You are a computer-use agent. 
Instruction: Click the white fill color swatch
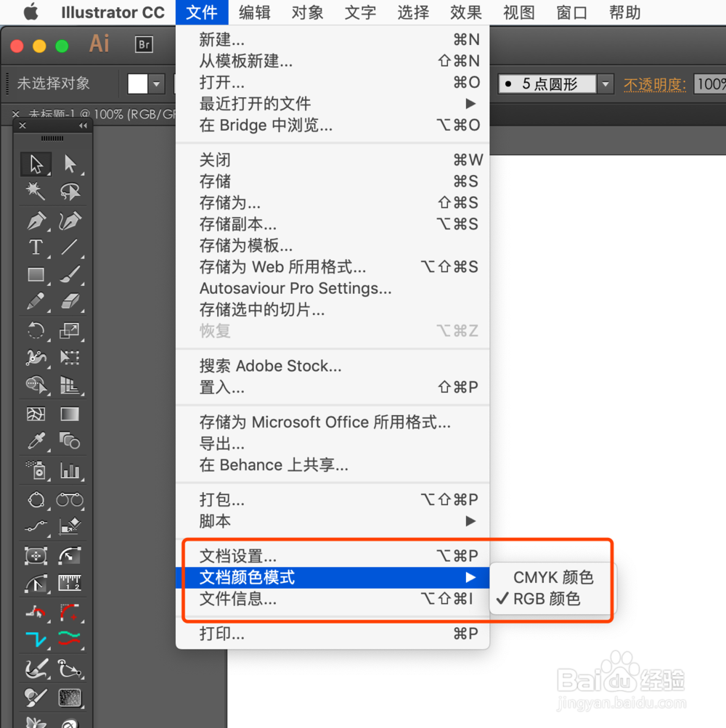pos(138,84)
